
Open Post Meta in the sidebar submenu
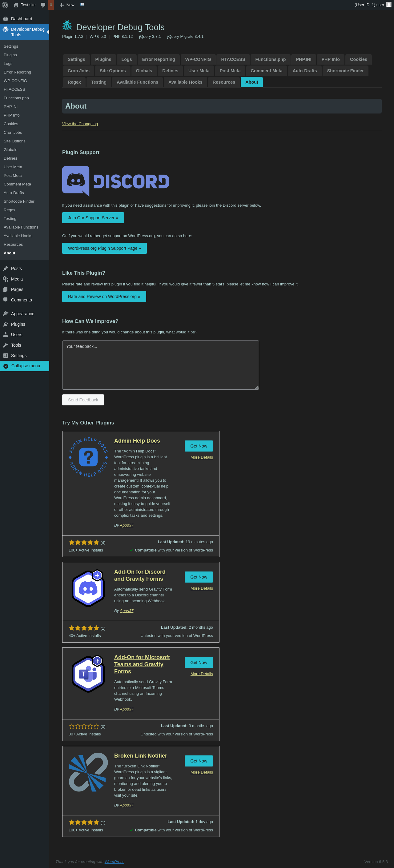point(13,176)
